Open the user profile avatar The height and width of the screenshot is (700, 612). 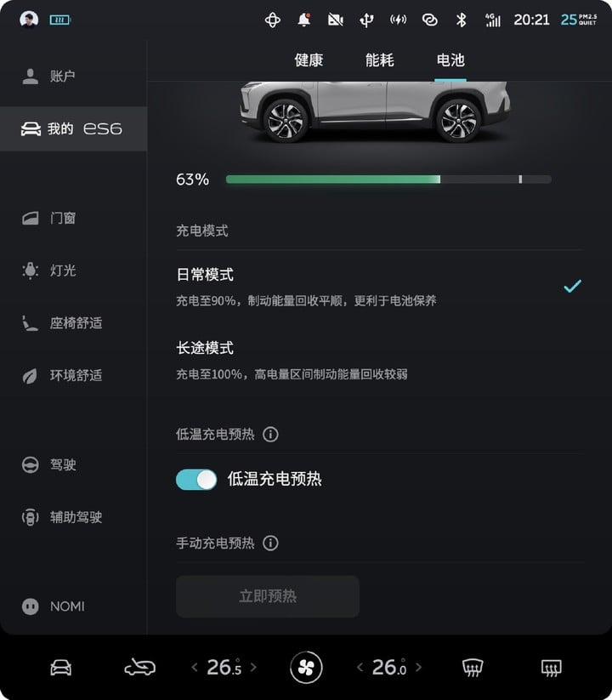29,20
